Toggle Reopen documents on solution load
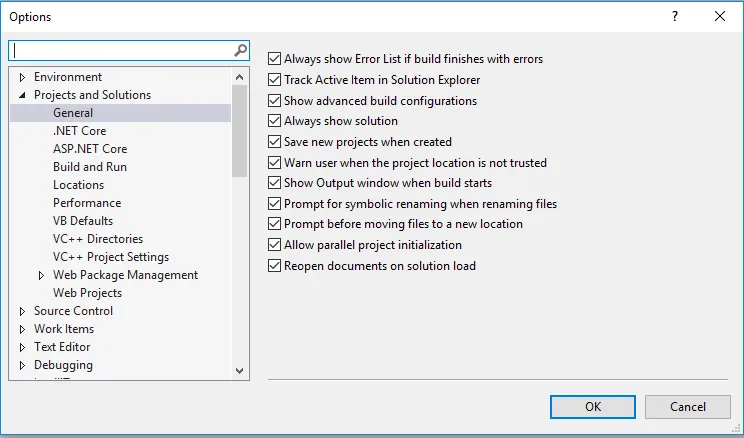 [x=276, y=266]
